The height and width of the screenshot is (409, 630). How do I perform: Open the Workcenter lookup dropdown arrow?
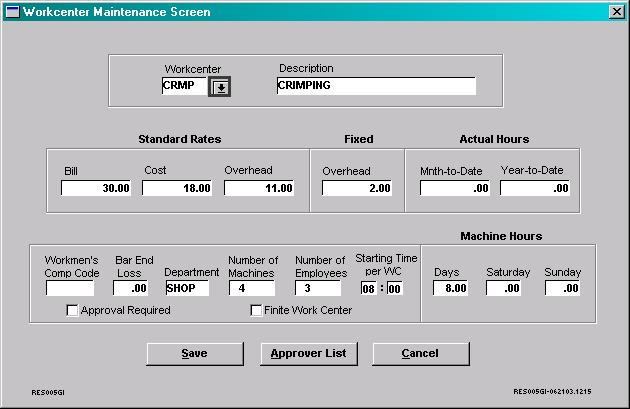click(x=219, y=86)
